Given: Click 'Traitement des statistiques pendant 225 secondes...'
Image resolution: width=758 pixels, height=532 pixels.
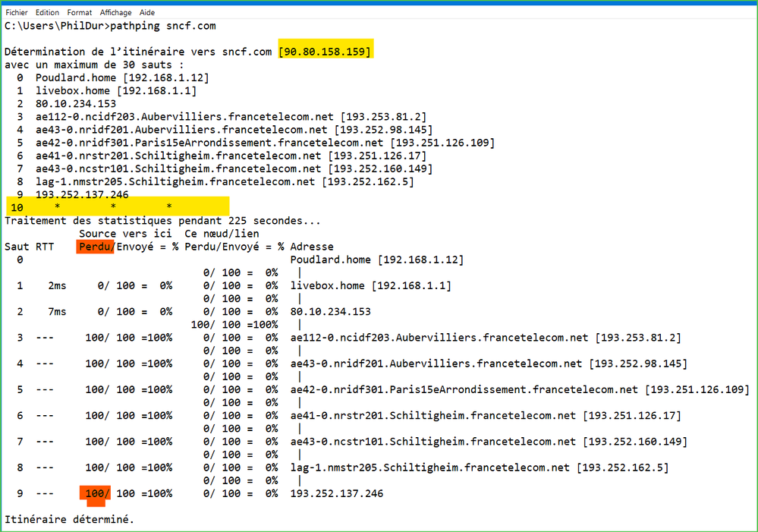Looking at the screenshot, I should (162, 221).
